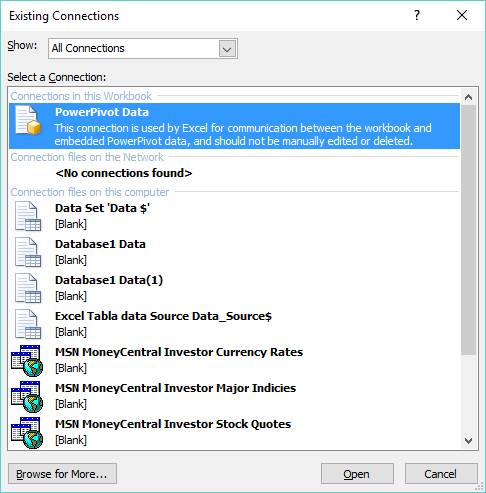The image size is (486, 493).
Task: Click the scrollbar up arrow
Action: click(468, 97)
